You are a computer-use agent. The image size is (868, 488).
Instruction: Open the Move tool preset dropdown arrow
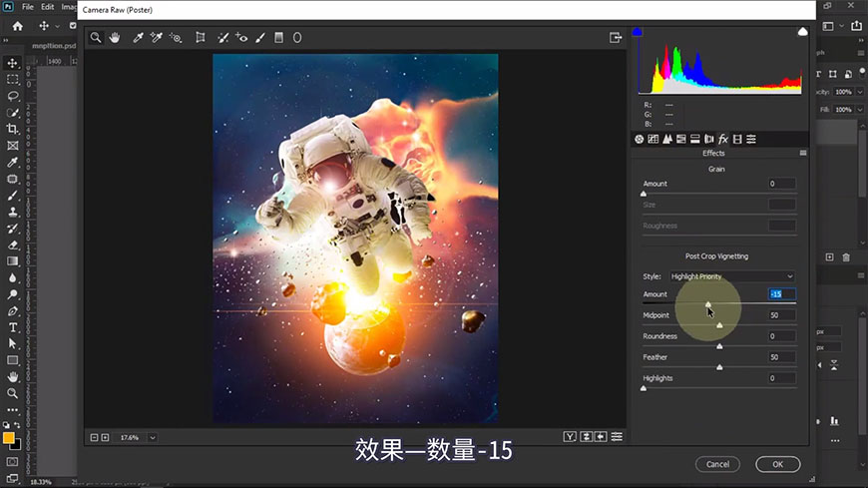(57, 26)
